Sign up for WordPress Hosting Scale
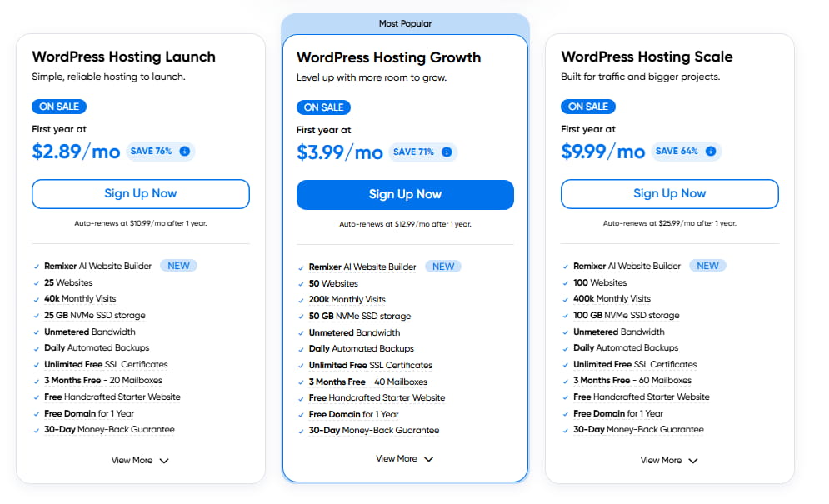 pos(670,193)
